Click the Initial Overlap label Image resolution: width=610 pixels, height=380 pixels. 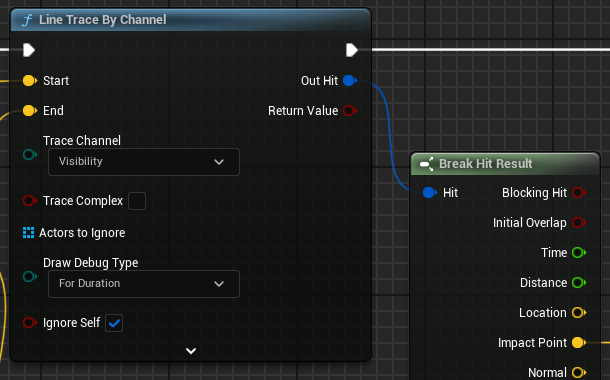(530, 222)
